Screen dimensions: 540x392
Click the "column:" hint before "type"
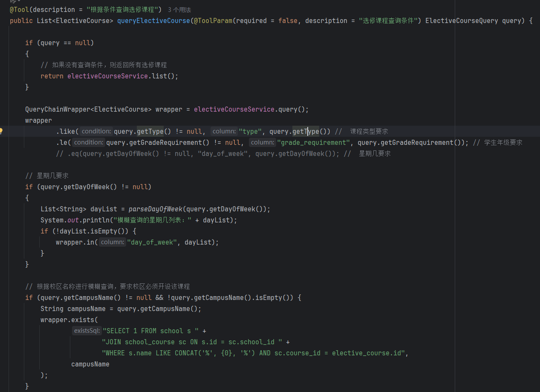point(224,131)
